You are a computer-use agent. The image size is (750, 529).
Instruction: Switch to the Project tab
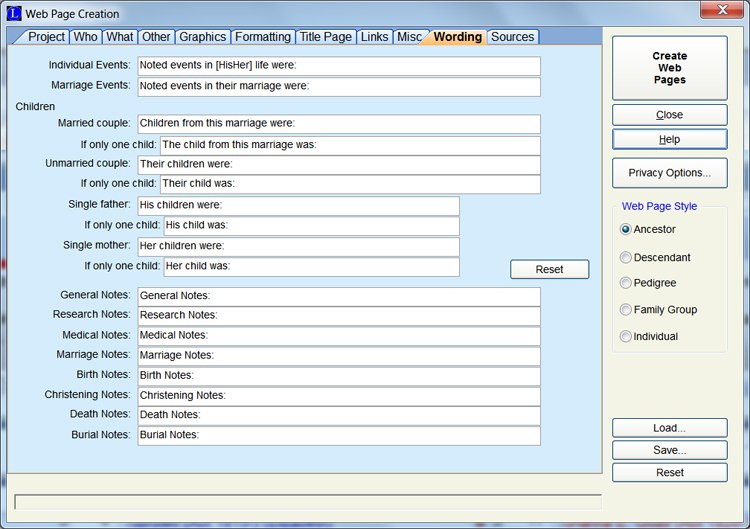[46, 37]
